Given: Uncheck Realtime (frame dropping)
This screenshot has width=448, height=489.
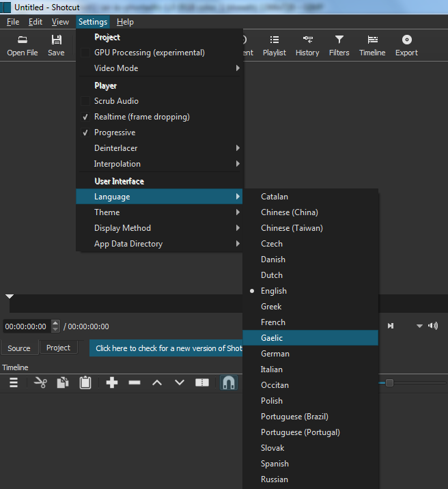Looking at the screenshot, I should point(85,117).
